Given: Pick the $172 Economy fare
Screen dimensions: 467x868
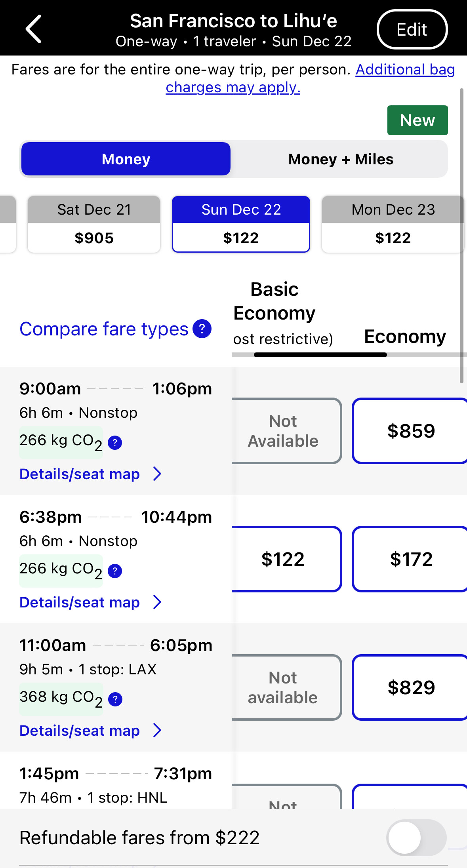Looking at the screenshot, I should point(411,559).
